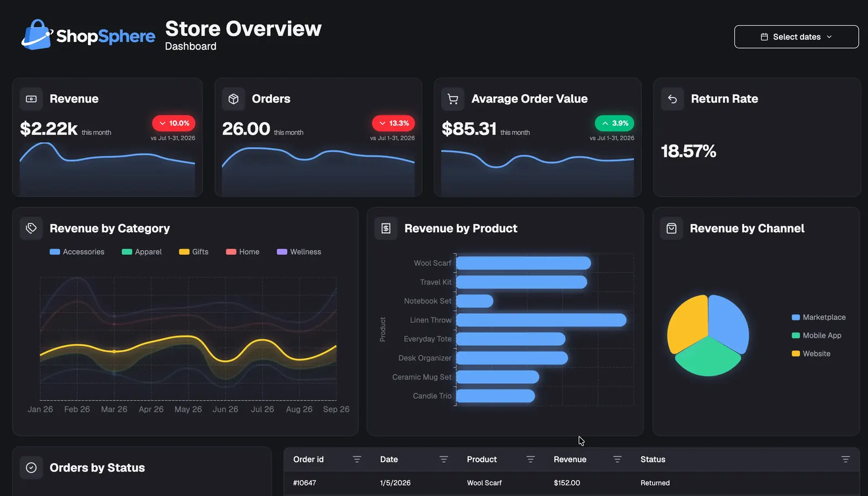Toggle the Accessories legend series
Image resolution: width=868 pixels, height=496 pixels.
coord(77,252)
